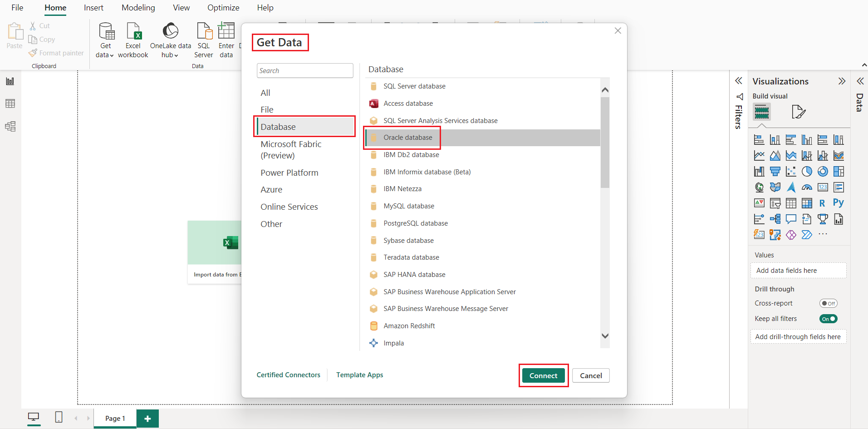Select the All category in Get Data
868x429 pixels.
(265, 93)
